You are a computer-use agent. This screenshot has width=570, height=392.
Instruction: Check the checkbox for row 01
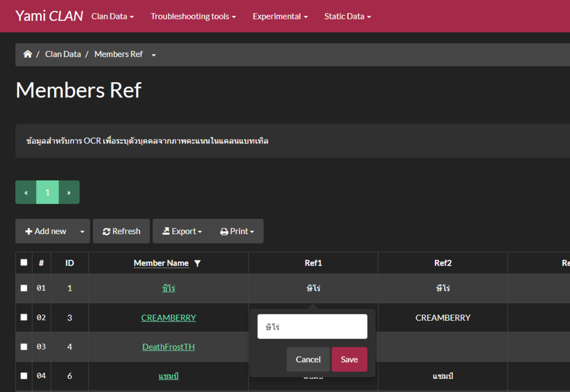24,288
